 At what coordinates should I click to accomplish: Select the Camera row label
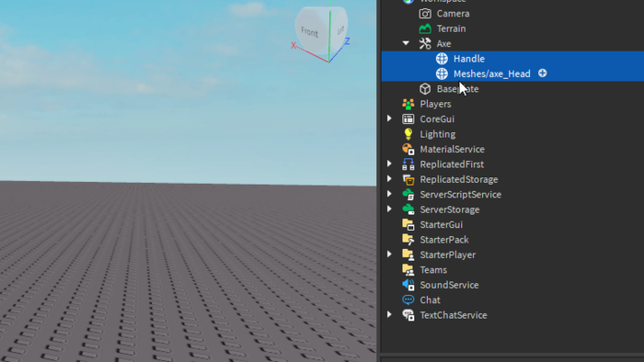[453, 14]
